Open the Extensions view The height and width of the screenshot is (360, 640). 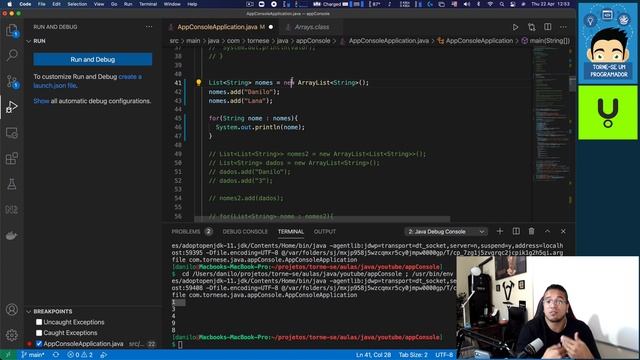tap(12, 158)
